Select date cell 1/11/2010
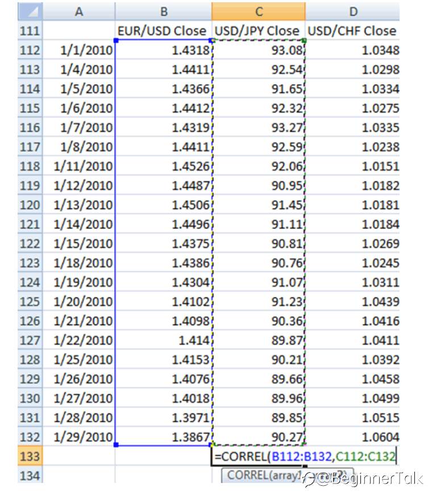The height and width of the screenshot is (504, 428). point(79,166)
